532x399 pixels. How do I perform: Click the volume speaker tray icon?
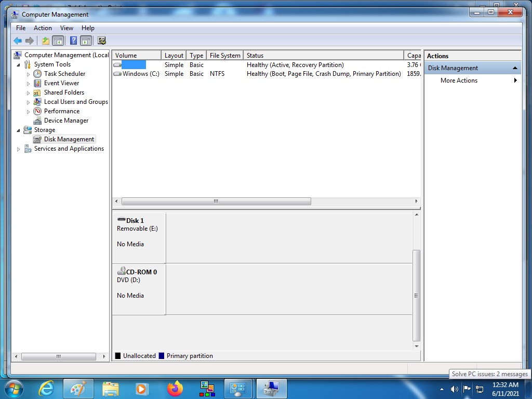click(454, 389)
